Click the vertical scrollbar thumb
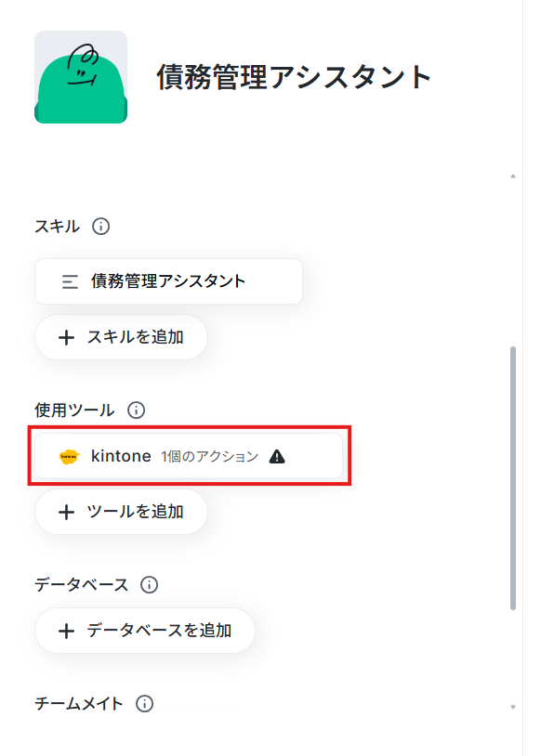This screenshot has height=756, width=554. (513, 478)
